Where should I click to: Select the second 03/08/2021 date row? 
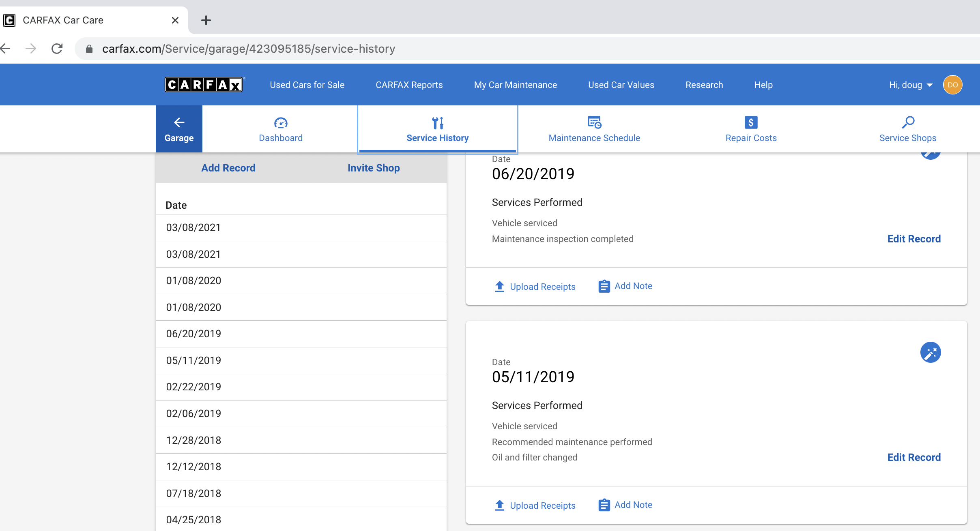[301, 254]
